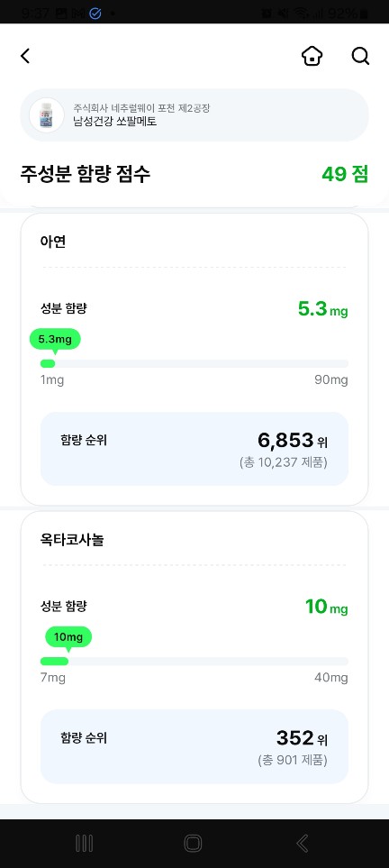Tap the back arrow at top left
The image size is (389, 868).
point(25,56)
